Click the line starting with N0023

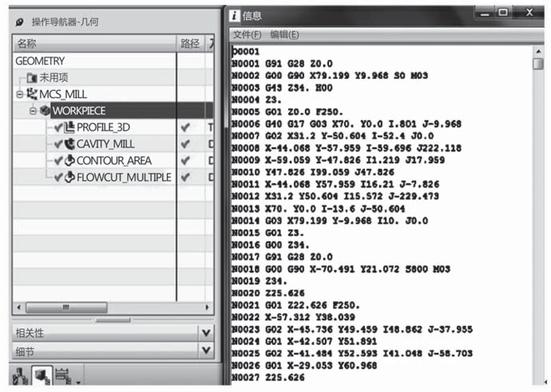pos(352,329)
